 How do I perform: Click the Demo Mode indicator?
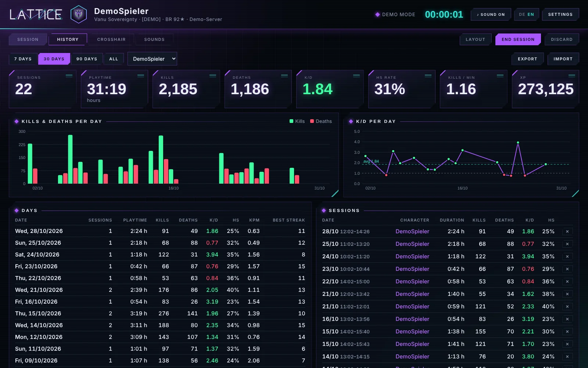pos(395,14)
